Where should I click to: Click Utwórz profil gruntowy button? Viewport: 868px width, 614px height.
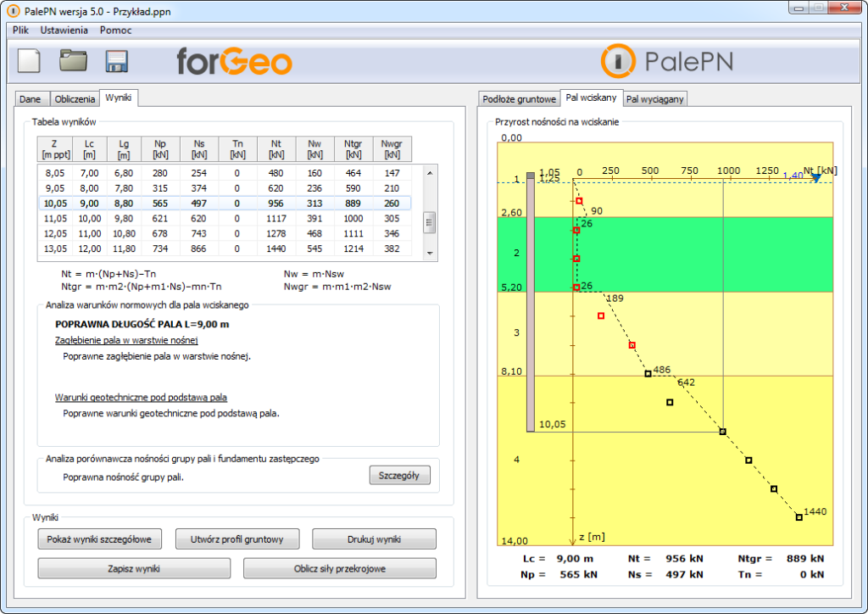point(237,539)
